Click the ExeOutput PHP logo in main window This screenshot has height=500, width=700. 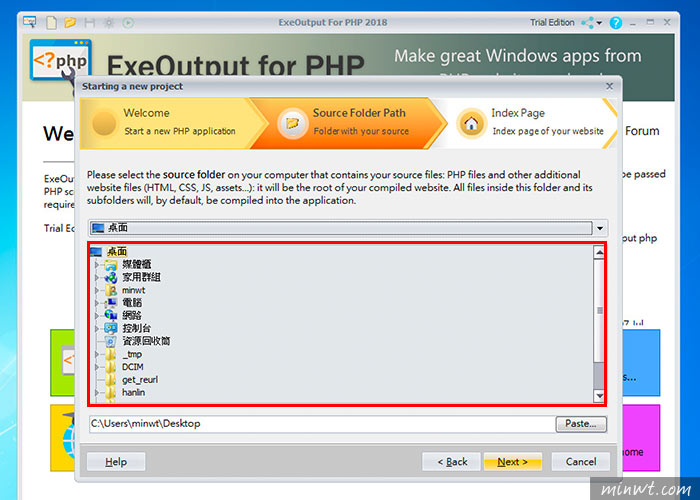pyautogui.click(x=60, y=60)
